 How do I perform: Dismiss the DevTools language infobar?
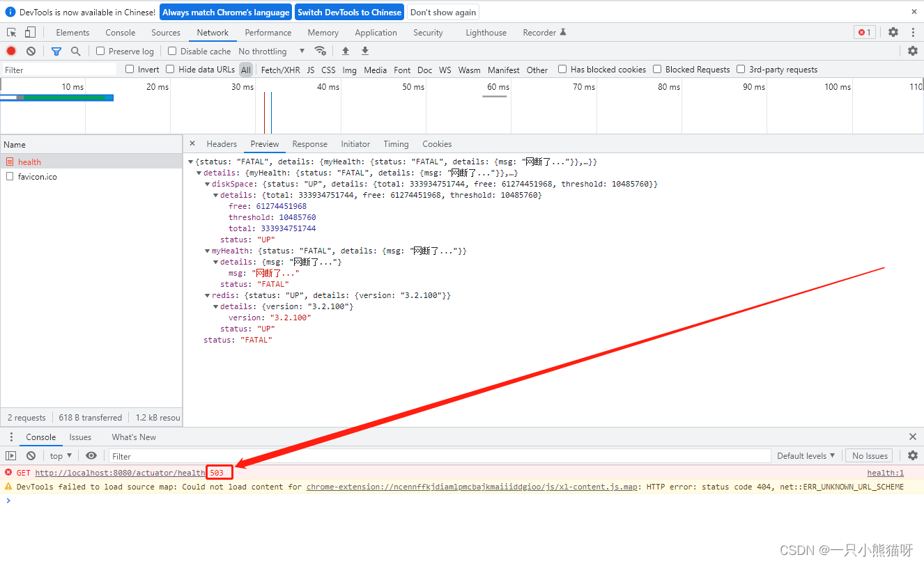[x=914, y=12]
